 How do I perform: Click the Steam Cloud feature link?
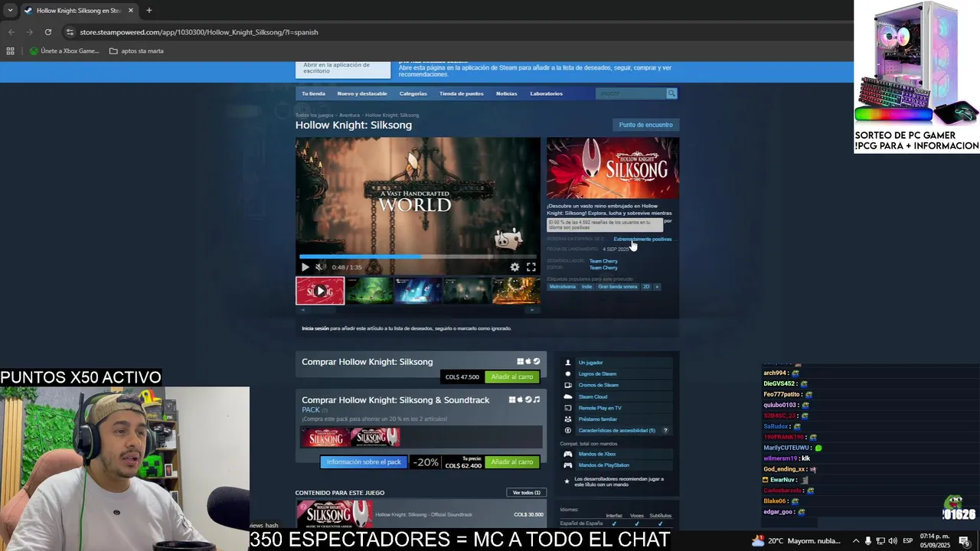[x=593, y=396]
